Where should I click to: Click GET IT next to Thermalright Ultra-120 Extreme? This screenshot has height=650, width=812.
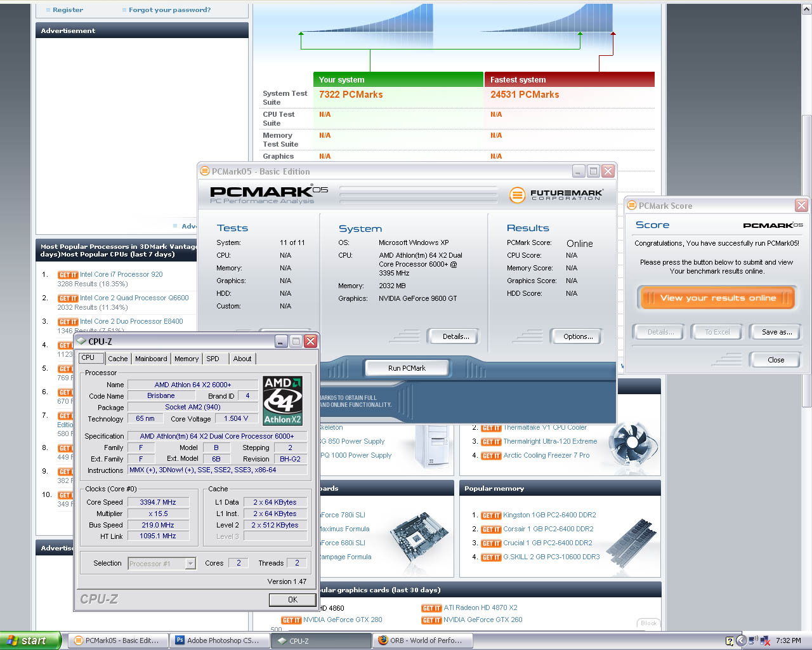tap(491, 442)
